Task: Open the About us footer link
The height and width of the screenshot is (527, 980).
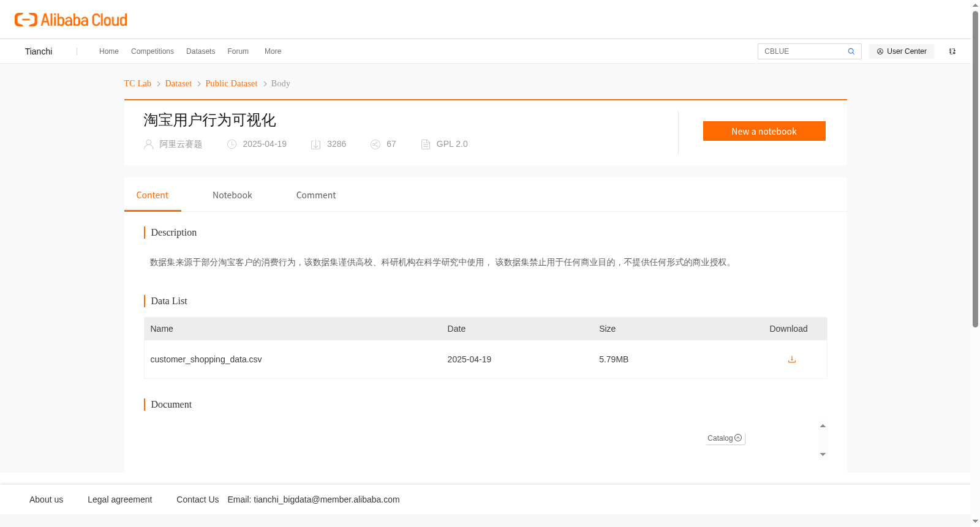Action: click(x=46, y=499)
